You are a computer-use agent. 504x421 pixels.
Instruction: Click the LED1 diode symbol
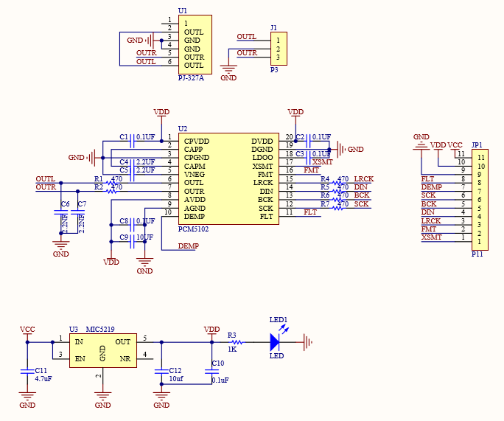coord(275,341)
